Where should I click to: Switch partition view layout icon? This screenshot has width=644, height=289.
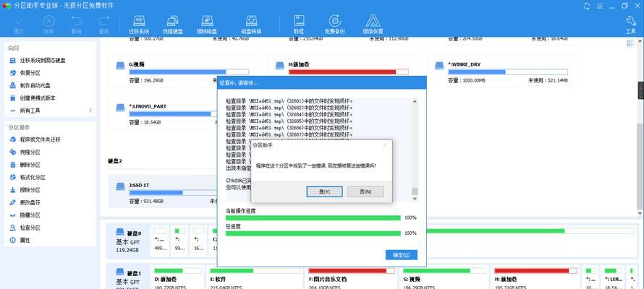(630, 43)
